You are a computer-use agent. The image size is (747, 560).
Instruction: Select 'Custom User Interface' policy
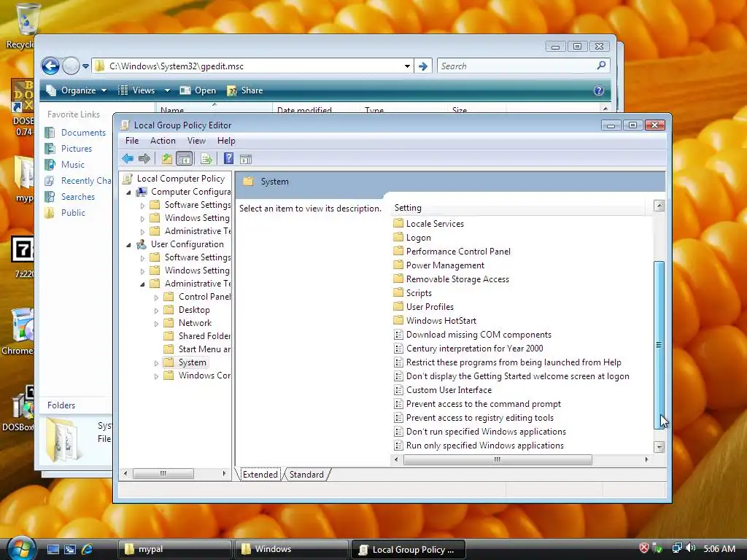pos(443,389)
